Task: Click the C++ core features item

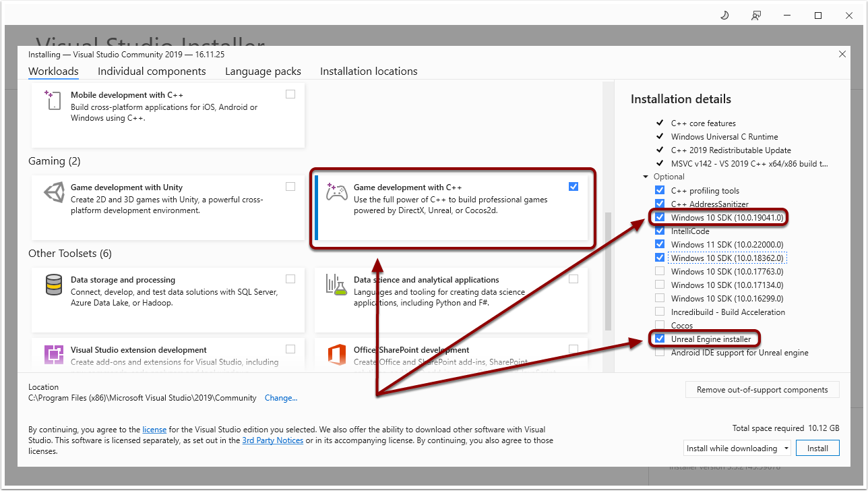Action: click(x=704, y=123)
